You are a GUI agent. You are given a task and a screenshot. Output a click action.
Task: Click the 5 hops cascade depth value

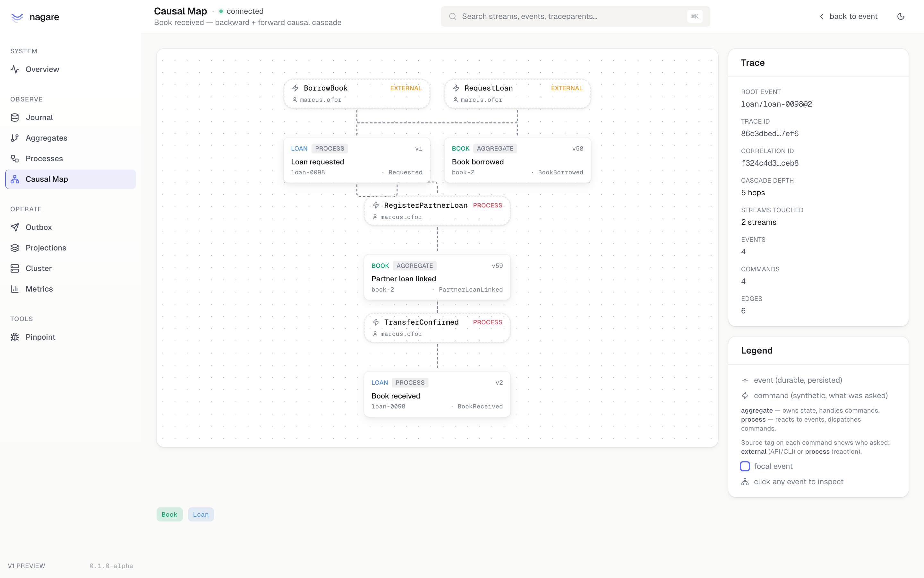click(753, 193)
